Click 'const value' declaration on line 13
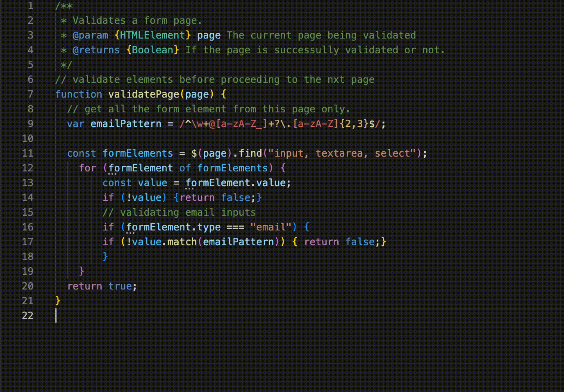The height and width of the screenshot is (392, 564). (135, 183)
